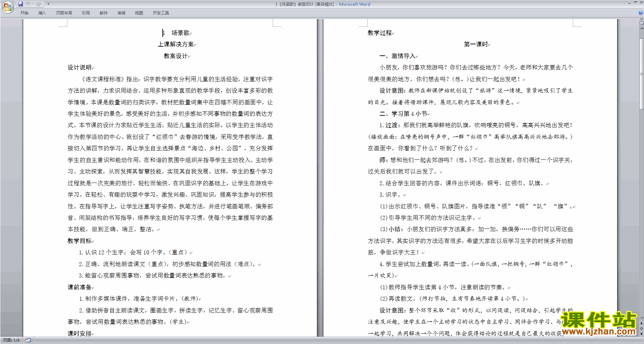This screenshot has height=344, width=644.
Task: Click the macro recording icon in status bar
Action: click(29, 340)
